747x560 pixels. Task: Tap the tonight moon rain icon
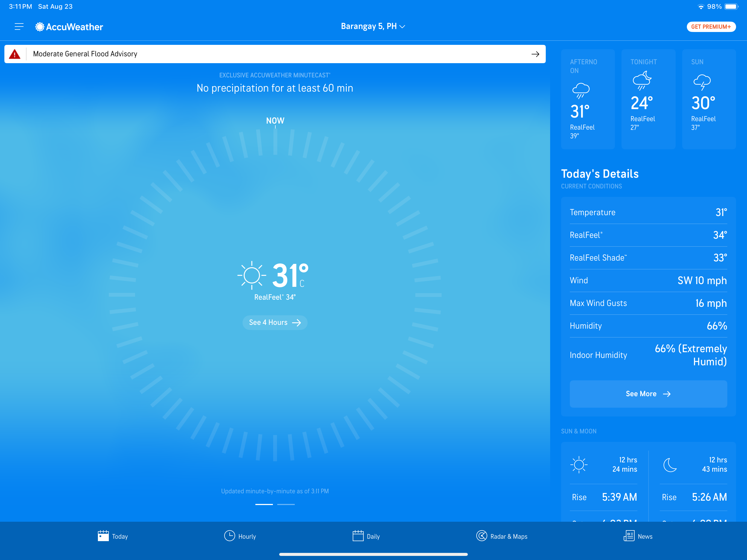[x=642, y=80]
